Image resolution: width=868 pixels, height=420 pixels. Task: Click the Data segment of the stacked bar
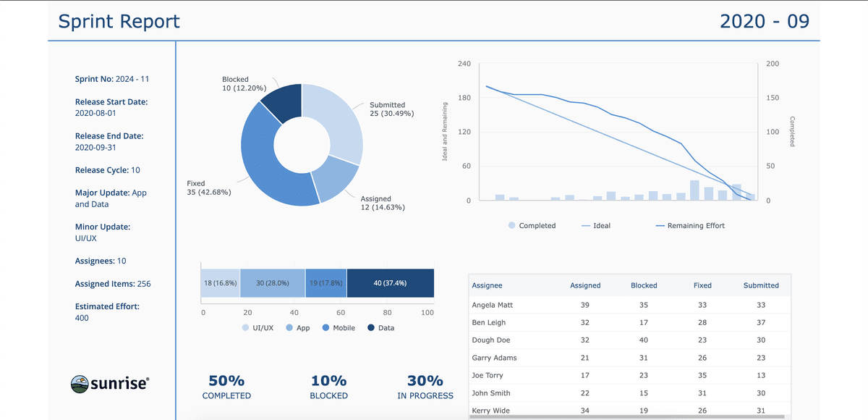(x=391, y=282)
